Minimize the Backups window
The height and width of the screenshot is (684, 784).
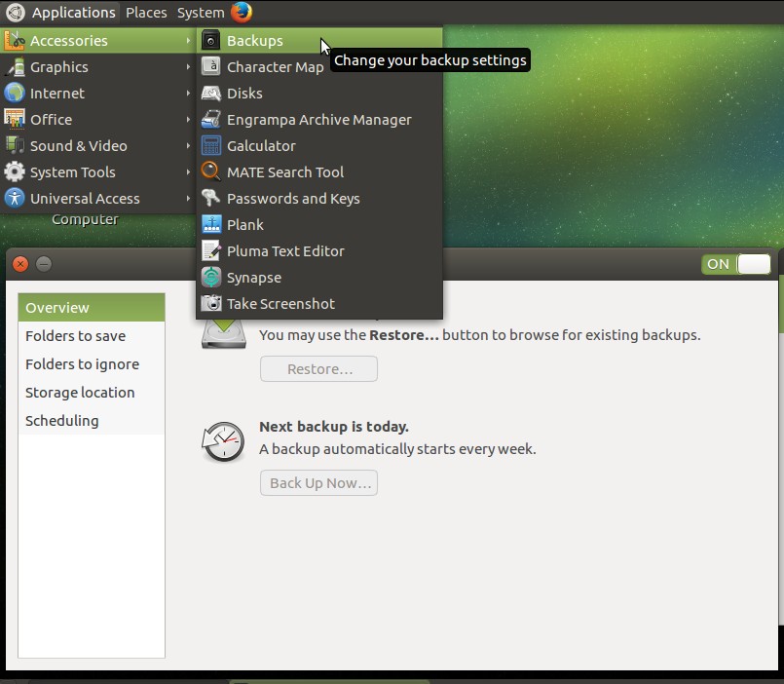44,264
